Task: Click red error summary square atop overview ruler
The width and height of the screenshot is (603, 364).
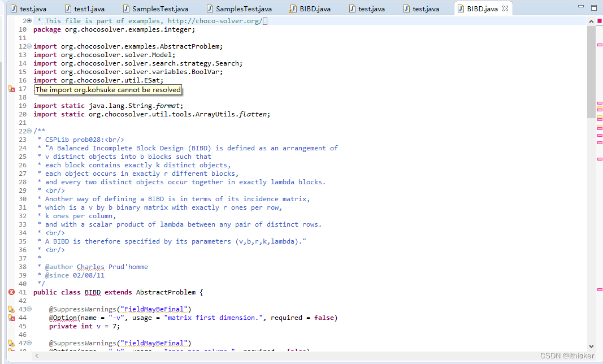Action: click(599, 21)
